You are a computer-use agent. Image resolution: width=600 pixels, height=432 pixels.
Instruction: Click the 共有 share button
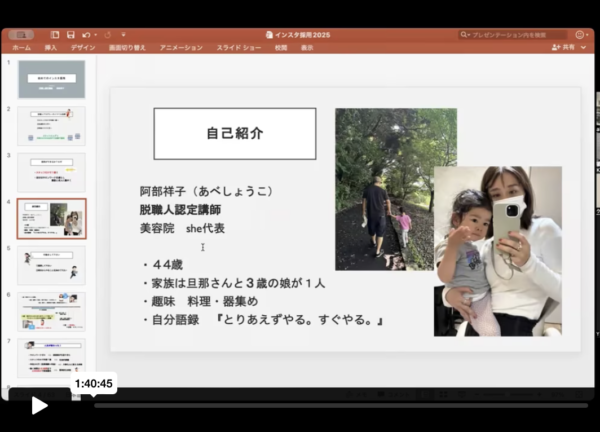click(x=565, y=47)
